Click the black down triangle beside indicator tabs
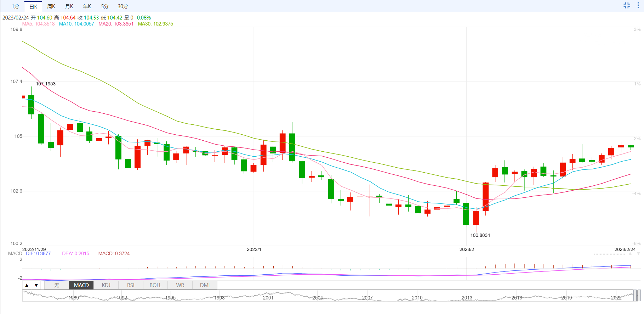The image size is (644, 314). (36, 285)
